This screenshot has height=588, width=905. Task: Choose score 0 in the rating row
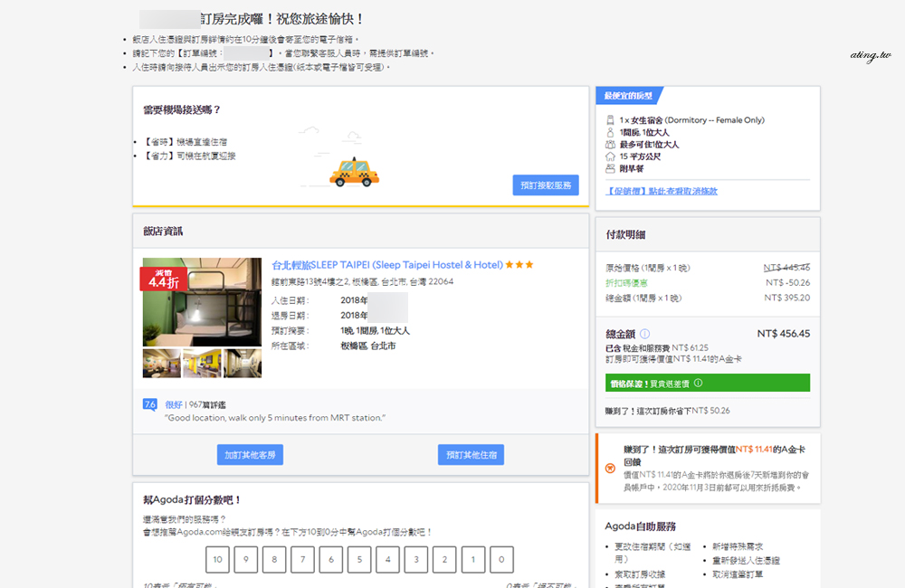tap(501, 560)
